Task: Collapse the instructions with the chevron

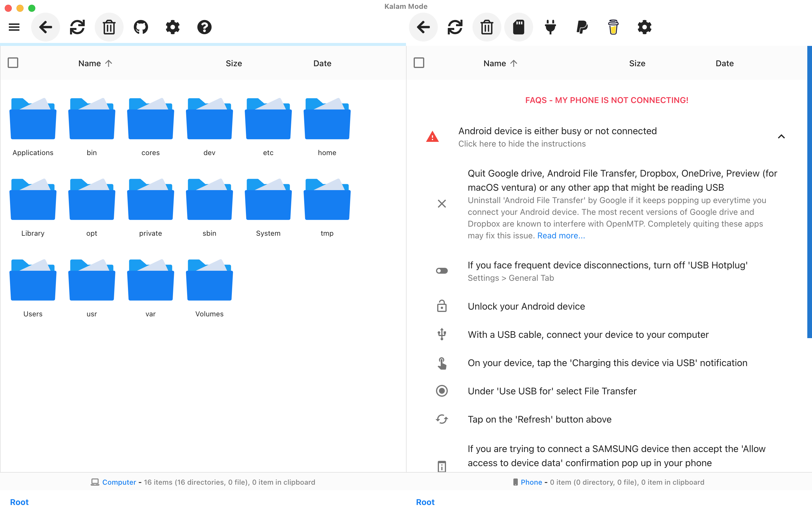Action: (781, 137)
